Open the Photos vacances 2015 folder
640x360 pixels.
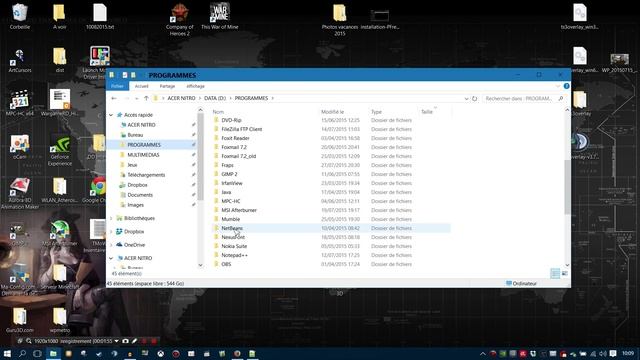[x=340, y=20]
